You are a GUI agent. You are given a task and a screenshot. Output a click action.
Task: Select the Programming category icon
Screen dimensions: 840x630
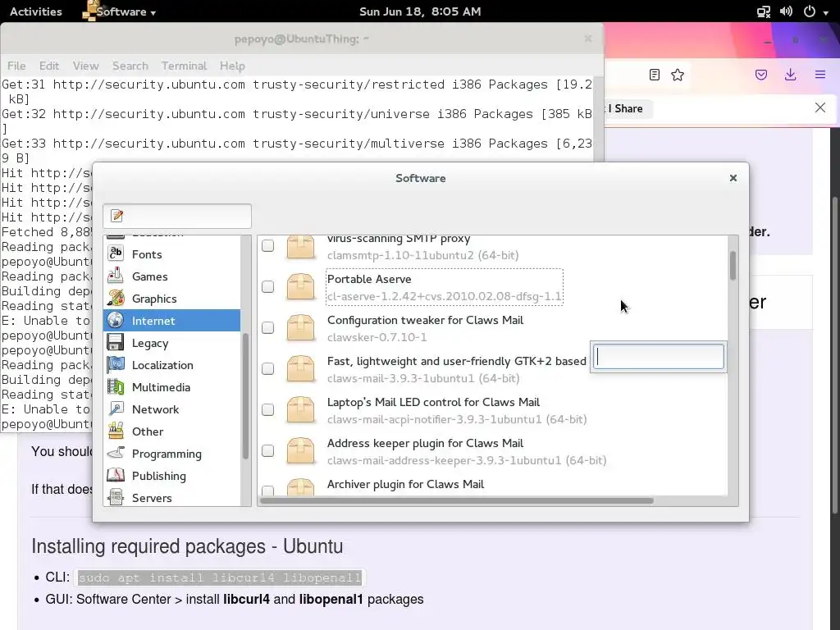[116, 453]
